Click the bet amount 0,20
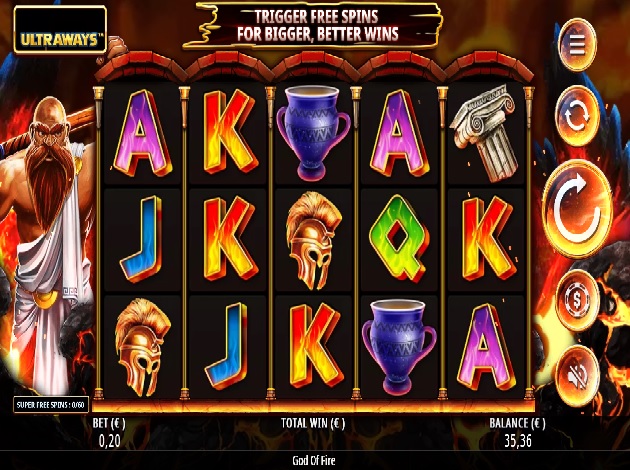This screenshot has width=630, height=470. pos(109,441)
